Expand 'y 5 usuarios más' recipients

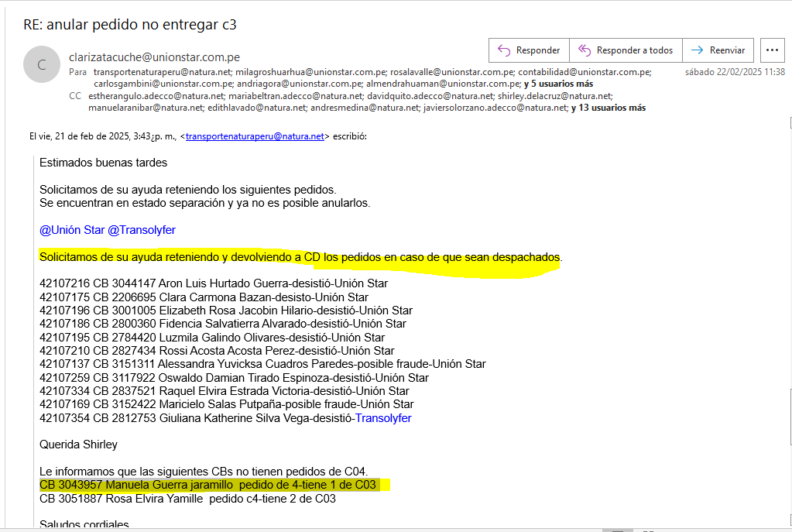point(558,84)
